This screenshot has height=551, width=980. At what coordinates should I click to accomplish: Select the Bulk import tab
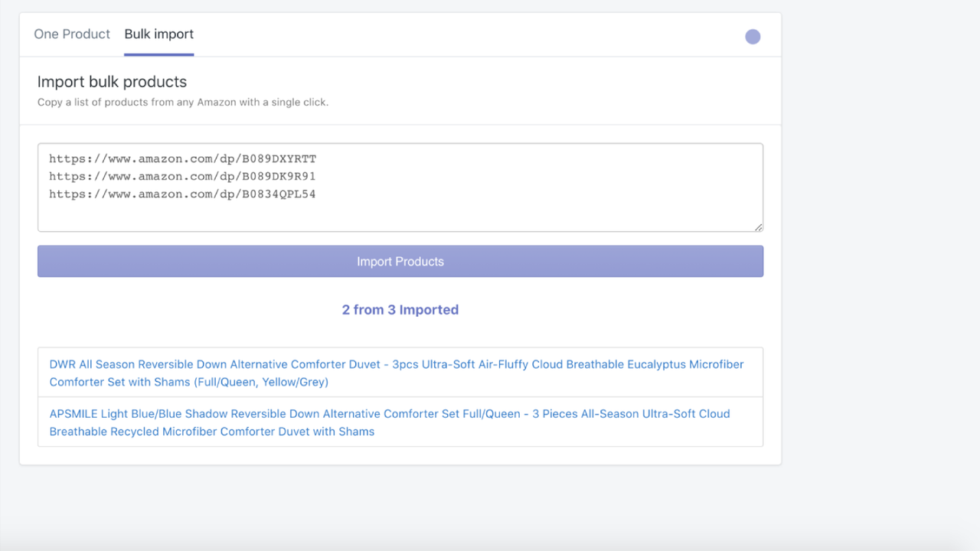pos(158,34)
